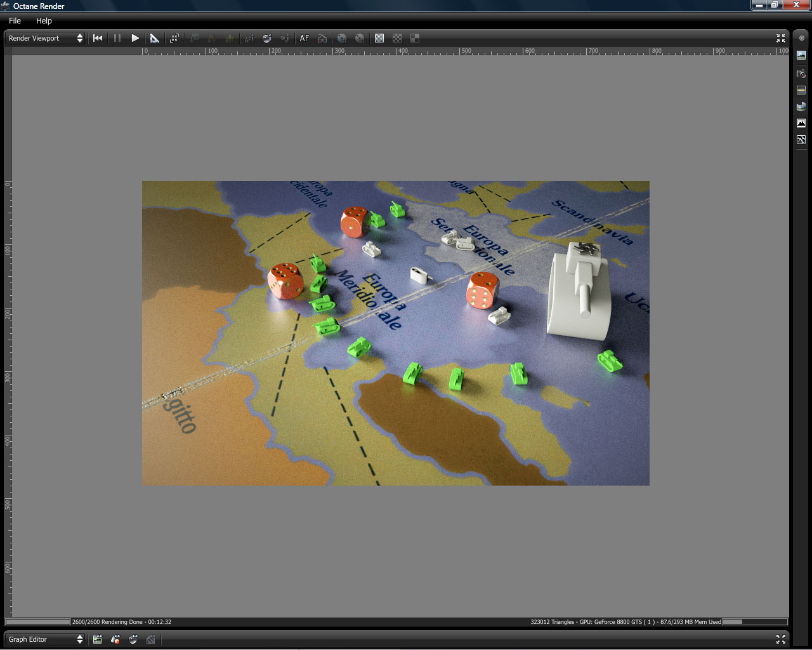Click the sphere picker icon in the toolbar
Screen dimensions: 812x650
tap(267, 38)
